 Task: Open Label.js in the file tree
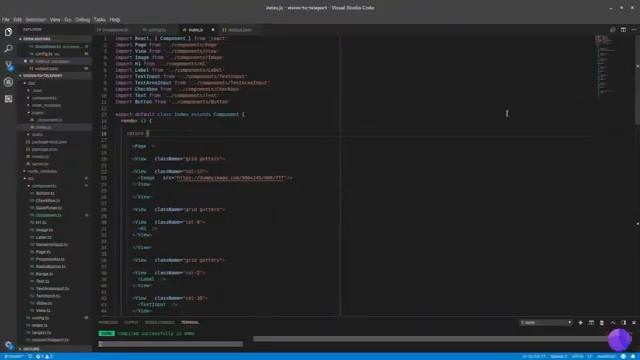44,237
